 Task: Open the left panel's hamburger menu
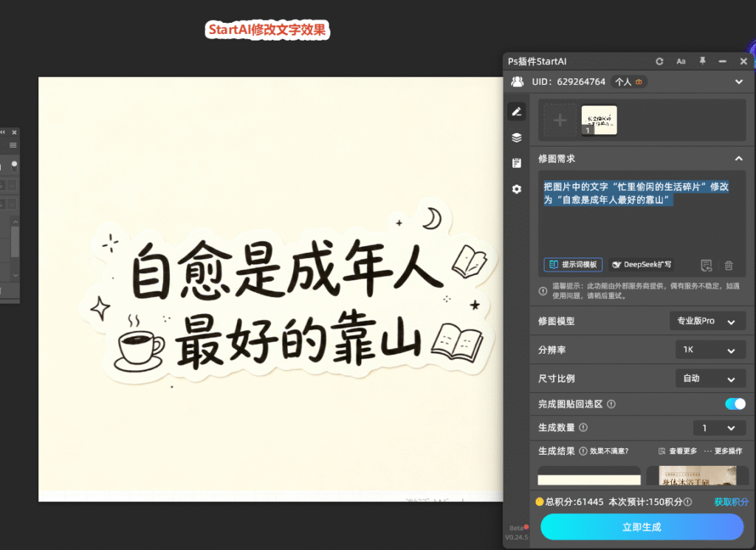point(13,145)
